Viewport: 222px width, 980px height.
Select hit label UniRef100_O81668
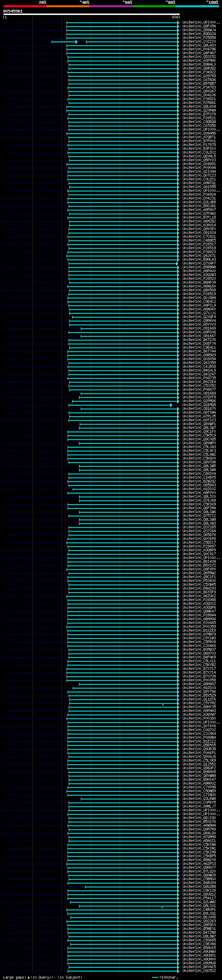point(199,394)
